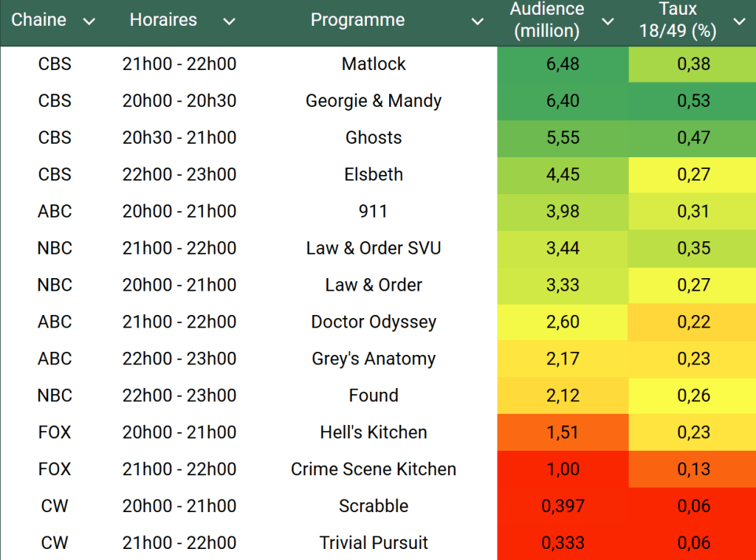Click the red 0,397 Scrabble audience cell

pos(563,506)
